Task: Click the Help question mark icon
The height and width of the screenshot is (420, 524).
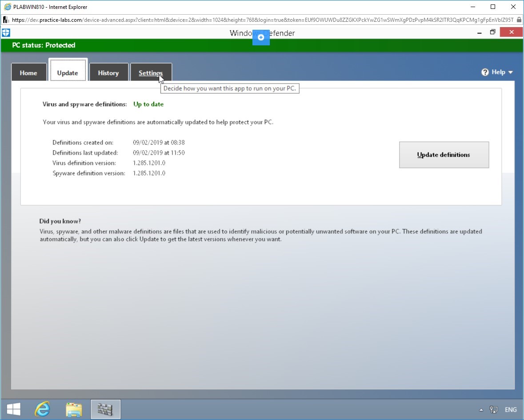Action: click(x=485, y=72)
